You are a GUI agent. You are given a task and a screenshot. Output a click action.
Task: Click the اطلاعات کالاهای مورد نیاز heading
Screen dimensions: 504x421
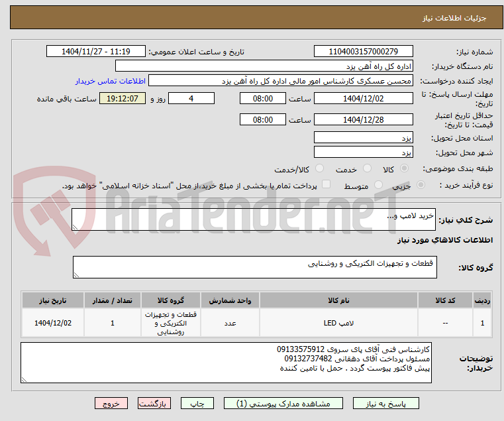(x=445, y=240)
